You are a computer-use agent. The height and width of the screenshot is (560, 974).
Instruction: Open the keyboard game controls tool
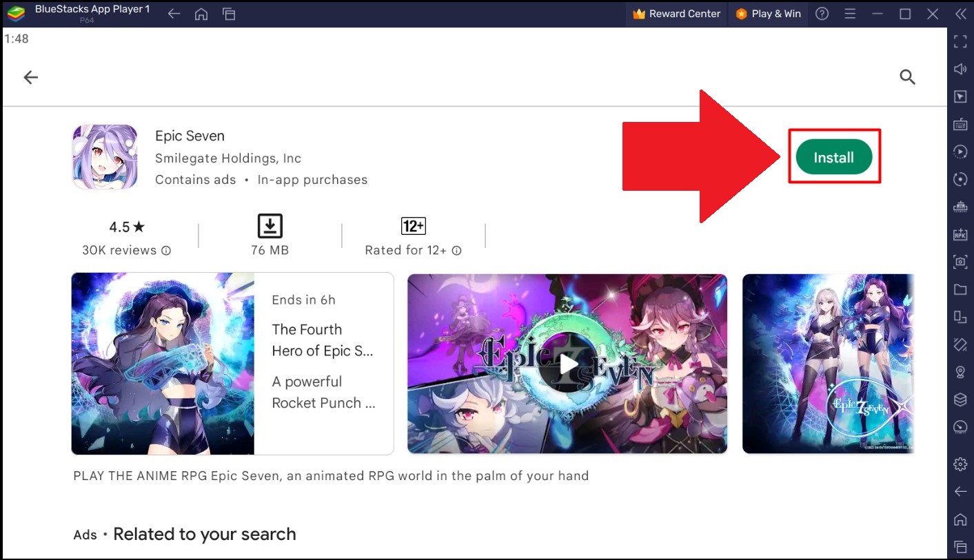click(960, 124)
